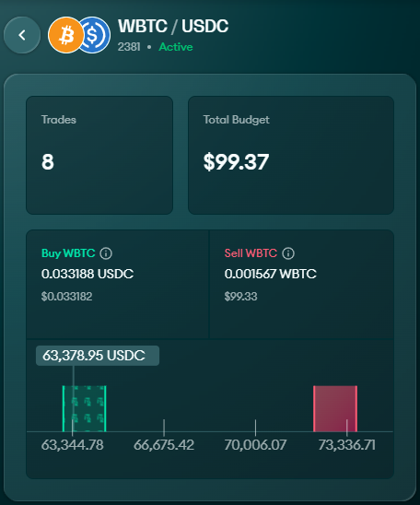
Task: Click the 66,675.42 axis label
Action: click(164, 445)
